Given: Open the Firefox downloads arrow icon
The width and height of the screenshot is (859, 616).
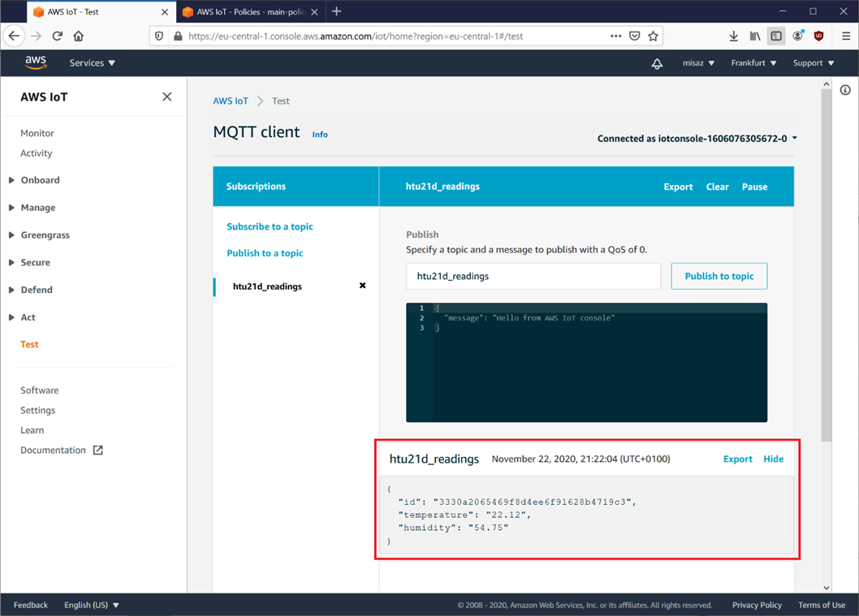Looking at the screenshot, I should click(x=733, y=37).
